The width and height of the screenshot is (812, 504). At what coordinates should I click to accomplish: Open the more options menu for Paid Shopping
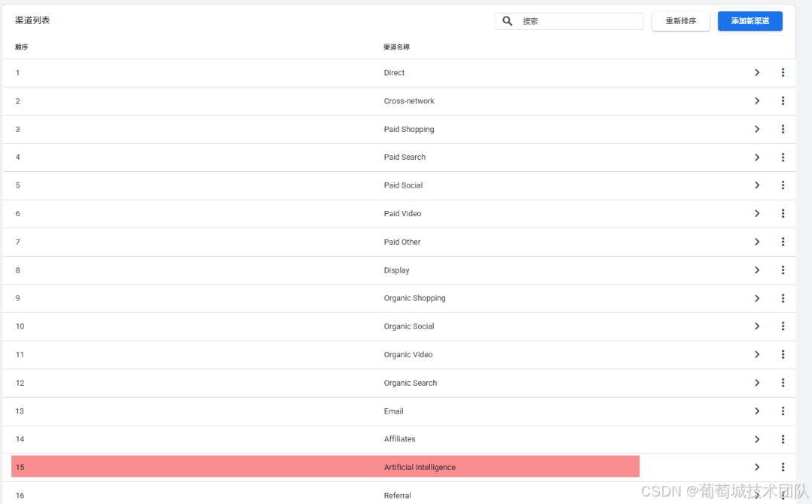783,129
